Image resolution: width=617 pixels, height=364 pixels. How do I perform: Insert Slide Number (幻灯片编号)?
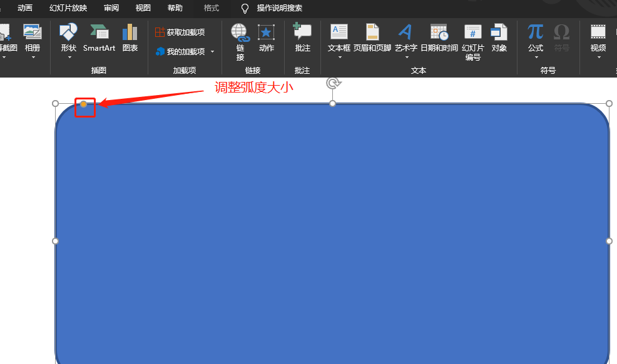pos(472,42)
